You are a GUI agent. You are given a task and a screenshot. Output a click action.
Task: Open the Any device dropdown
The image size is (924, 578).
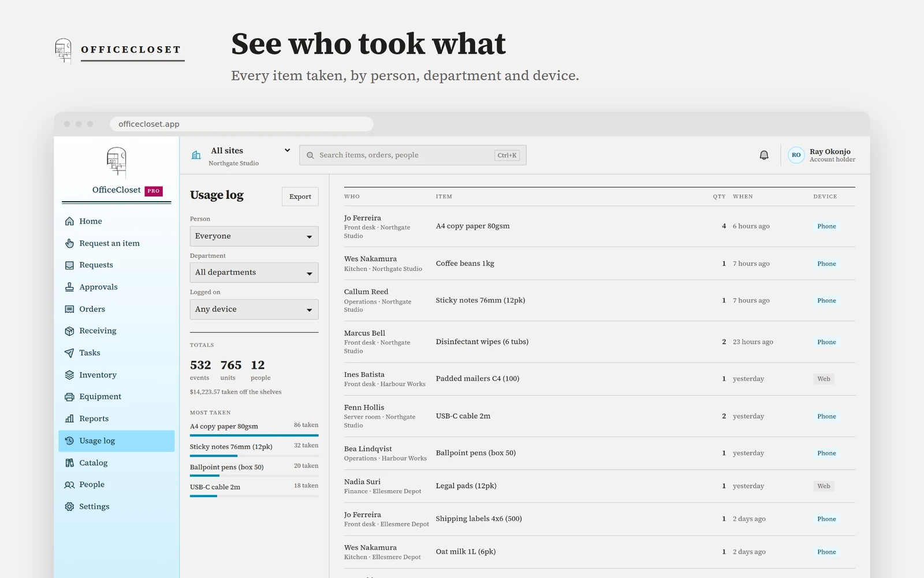pos(254,310)
